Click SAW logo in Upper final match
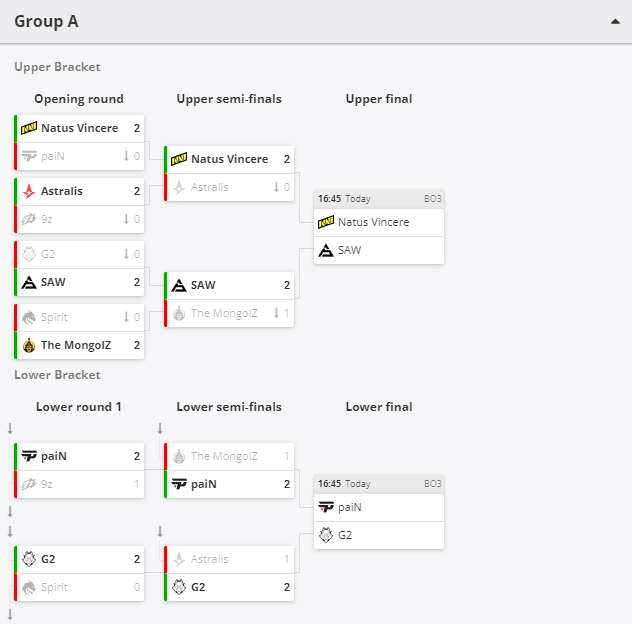632x624 pixels. (326, 250)
